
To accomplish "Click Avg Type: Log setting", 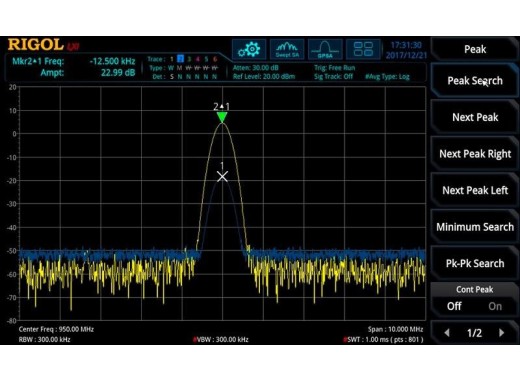I will tap(387, 77).
